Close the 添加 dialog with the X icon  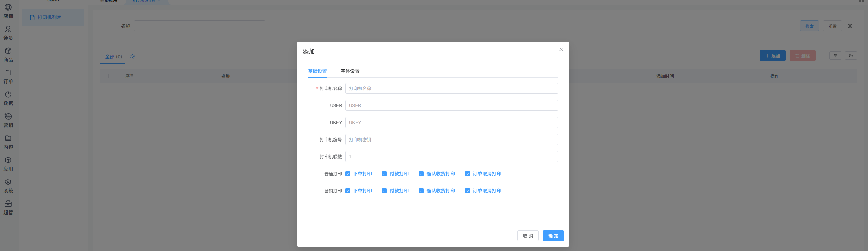pyautogui.click(x=561, y=49)
